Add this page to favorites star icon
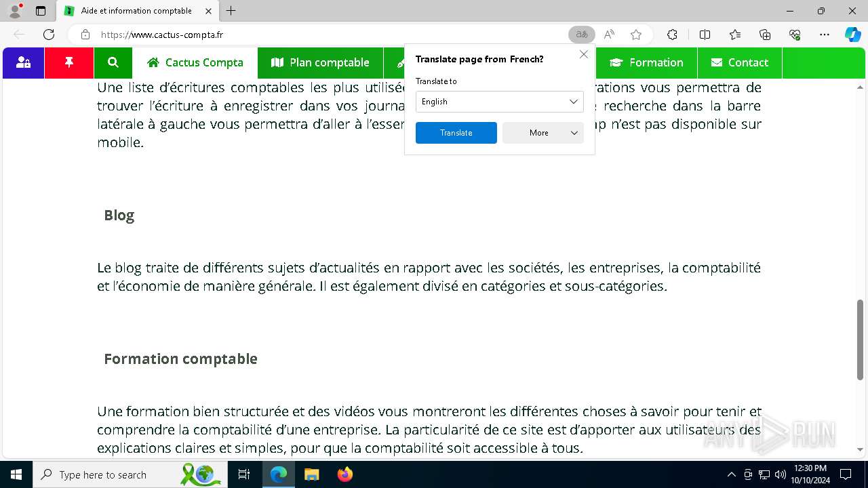This screenshot has height=488, width=868. (636, 35)
